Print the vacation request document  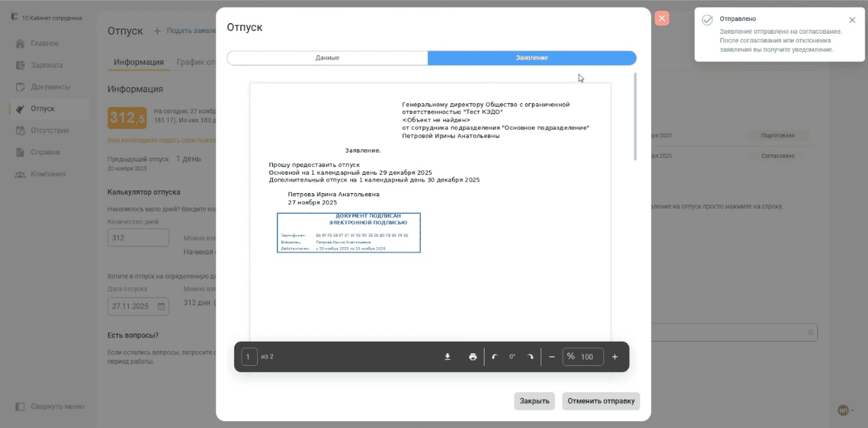(x=472, y=356)
